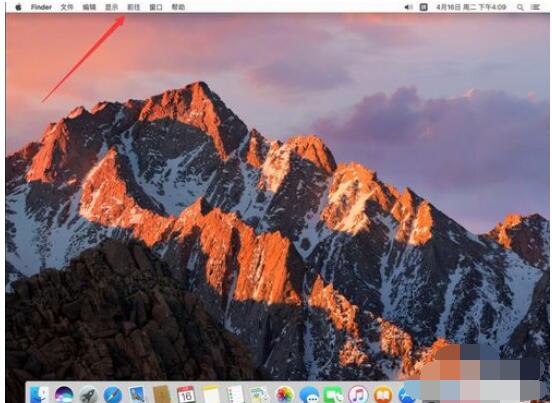552x403 pixels.
Task: Open the 帮助 menu
Action: (x=178, y=7)
